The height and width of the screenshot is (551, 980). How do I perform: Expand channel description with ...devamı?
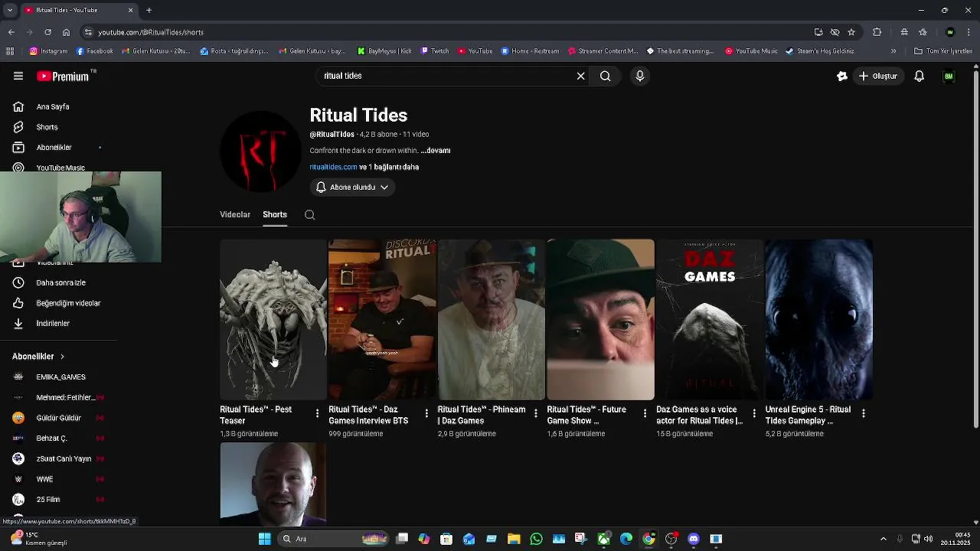[x=435, y=151]
